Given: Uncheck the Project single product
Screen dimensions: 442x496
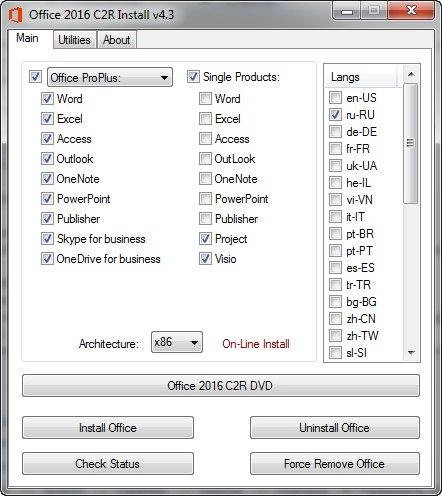Looking at the screenshot, I should pos(205,238).
